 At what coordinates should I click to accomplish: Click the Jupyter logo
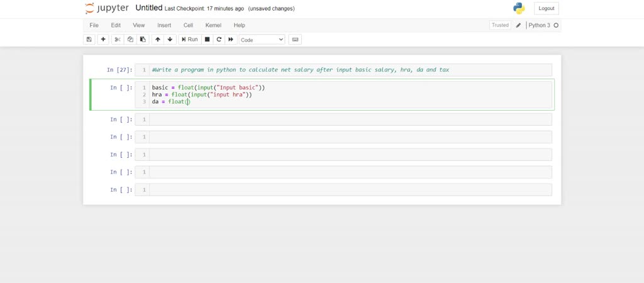[x=107, y=8]
